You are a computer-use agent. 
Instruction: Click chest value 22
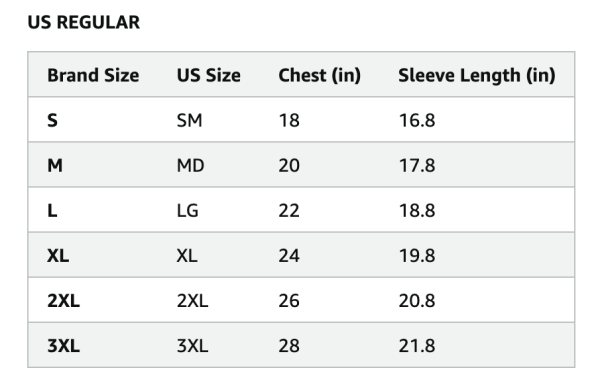(289, 210)
